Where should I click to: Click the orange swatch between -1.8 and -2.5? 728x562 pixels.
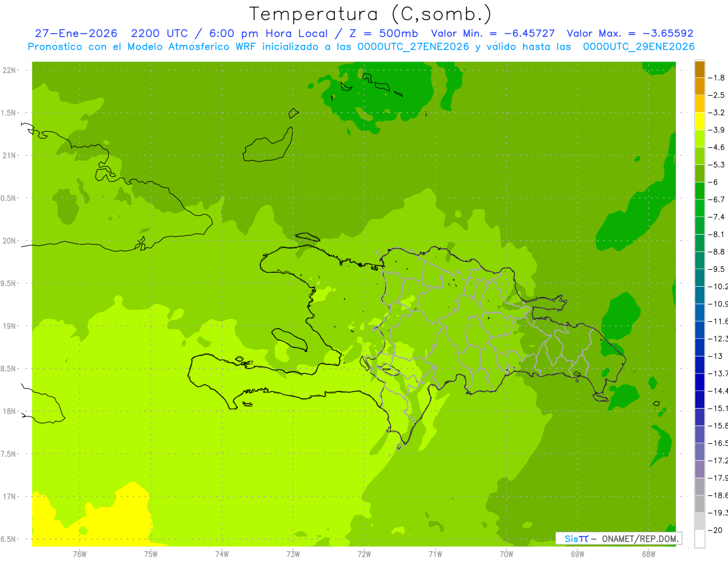click(699, 86)
